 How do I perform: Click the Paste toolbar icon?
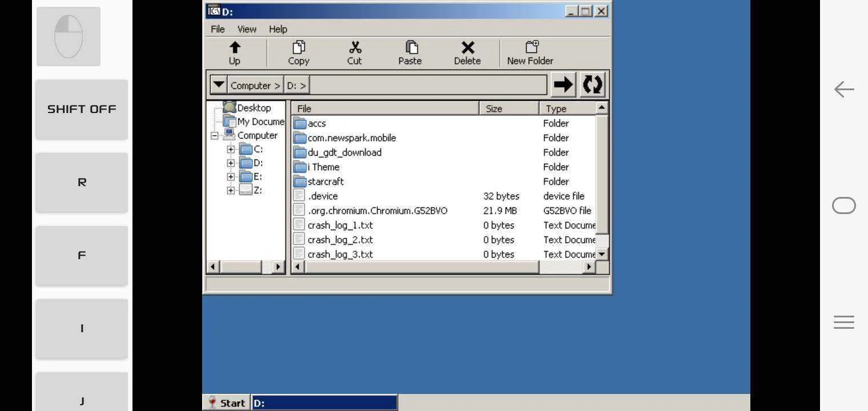tap(411, 47)
